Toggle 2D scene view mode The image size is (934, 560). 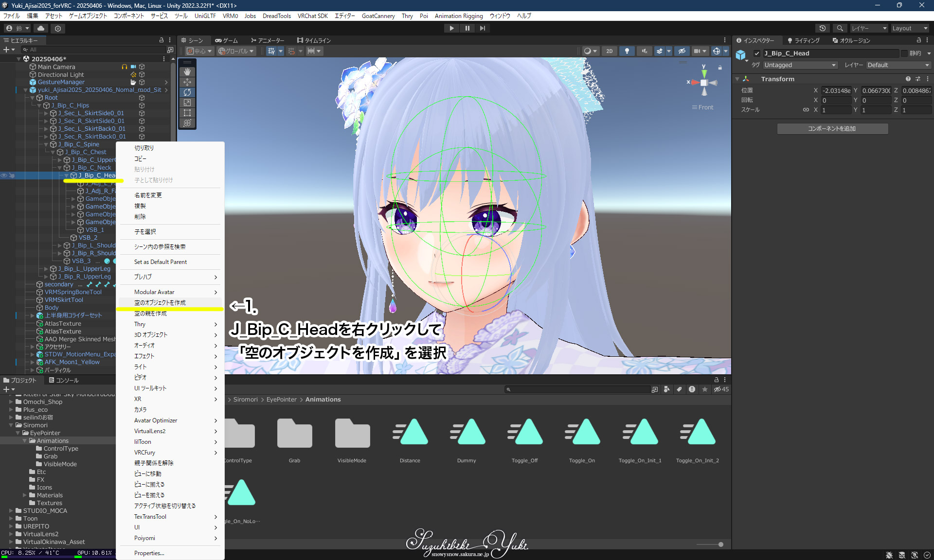(609, 51)
